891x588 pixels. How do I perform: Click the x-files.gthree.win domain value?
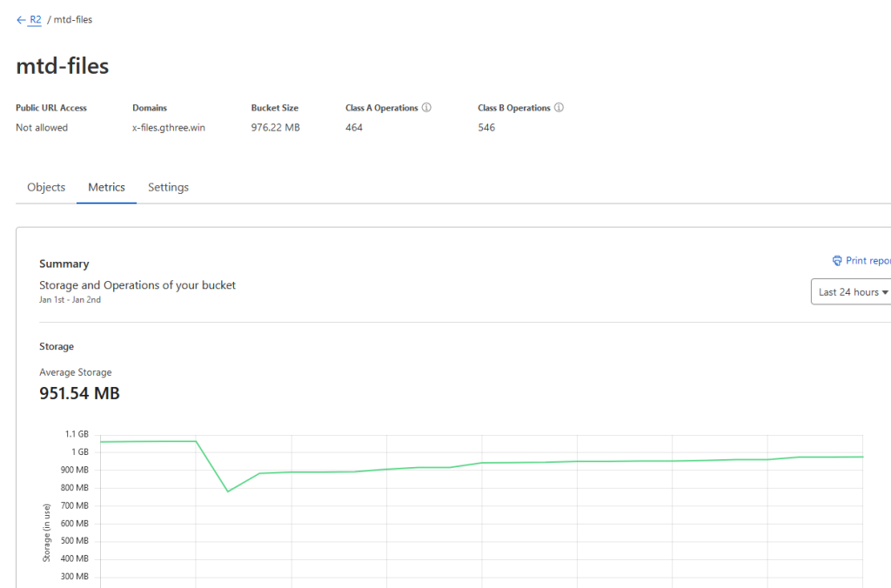point(168,128)
